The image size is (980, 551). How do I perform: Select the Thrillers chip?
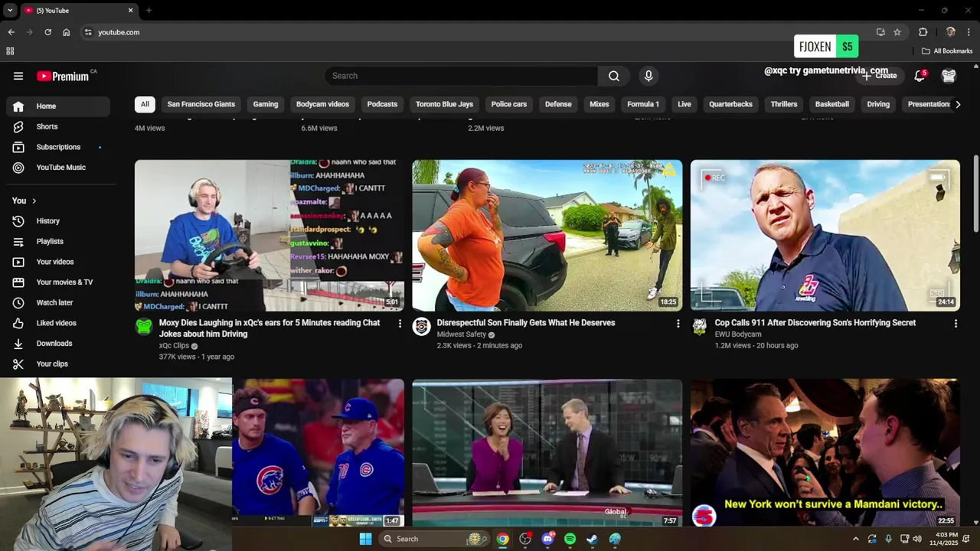coord(784,104)
